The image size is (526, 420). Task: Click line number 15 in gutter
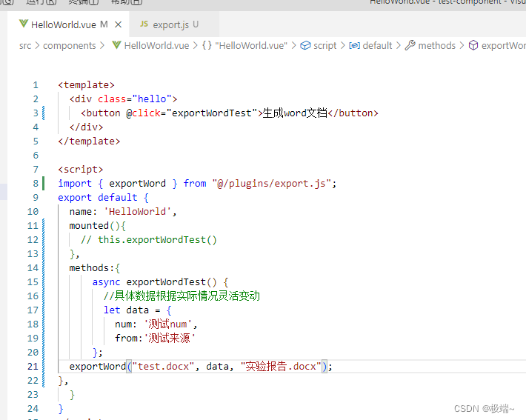click(33, 281)
